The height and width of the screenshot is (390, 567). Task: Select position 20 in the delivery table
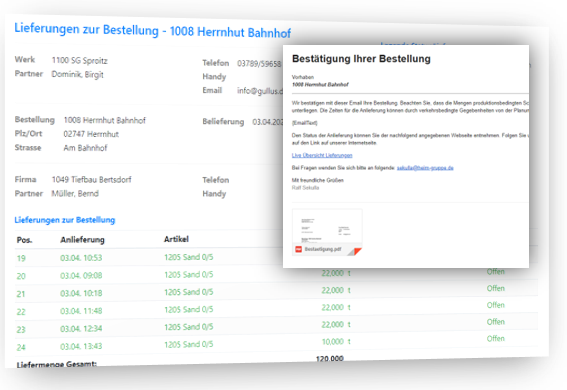point(21,276)
